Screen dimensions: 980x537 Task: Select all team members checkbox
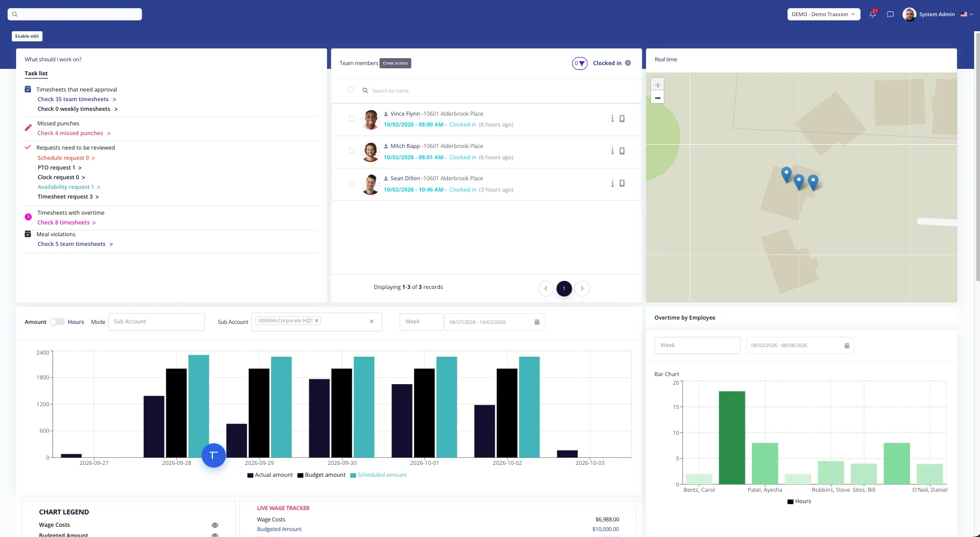(351, 90)
